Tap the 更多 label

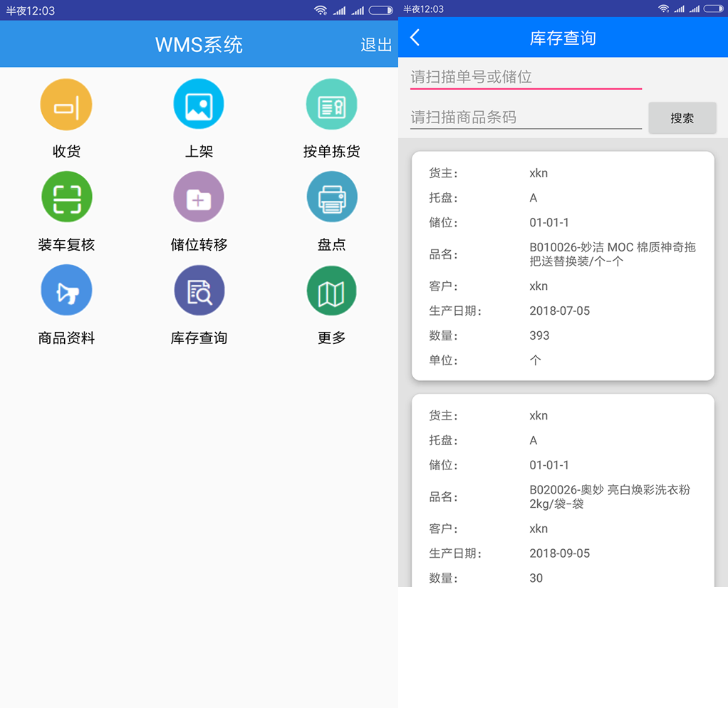tap(331, 338)
